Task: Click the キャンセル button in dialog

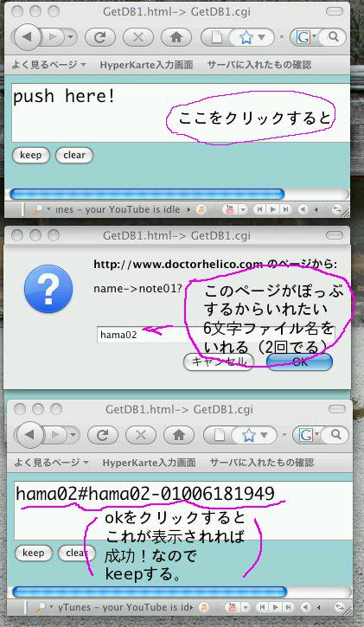Action: (x=218, y=361)
